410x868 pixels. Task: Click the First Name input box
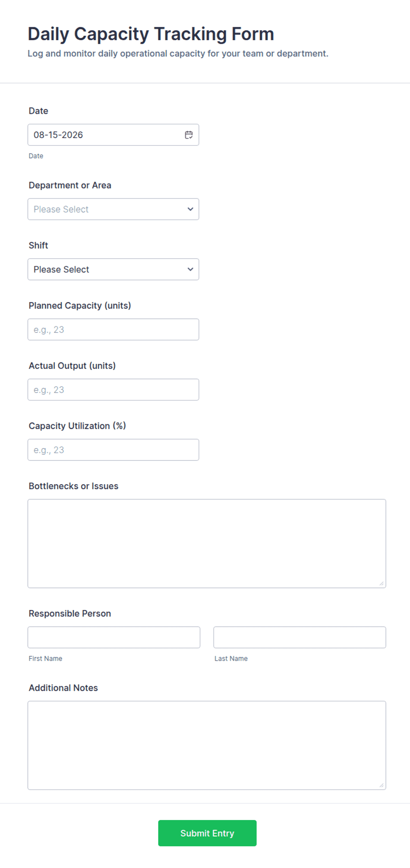114,637
